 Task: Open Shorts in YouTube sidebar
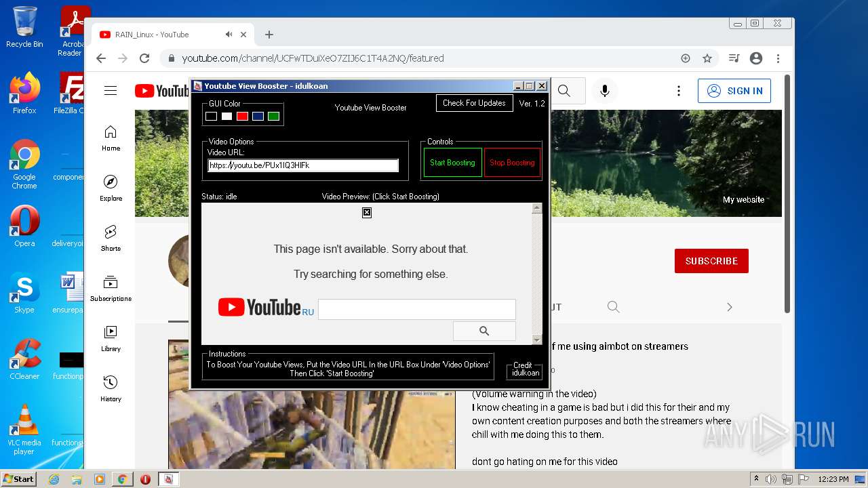pyautogui.click(x=111, y=239)
